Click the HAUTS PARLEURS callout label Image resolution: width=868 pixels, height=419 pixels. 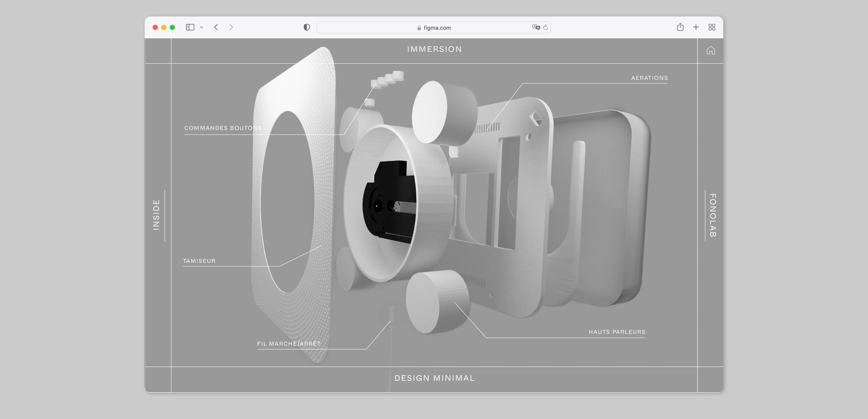tap(617, 332)
